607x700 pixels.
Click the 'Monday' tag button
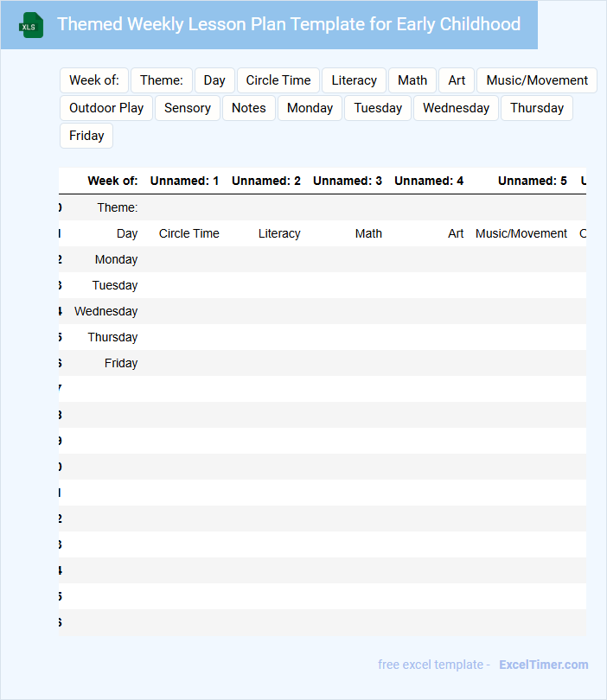(310, 108)
